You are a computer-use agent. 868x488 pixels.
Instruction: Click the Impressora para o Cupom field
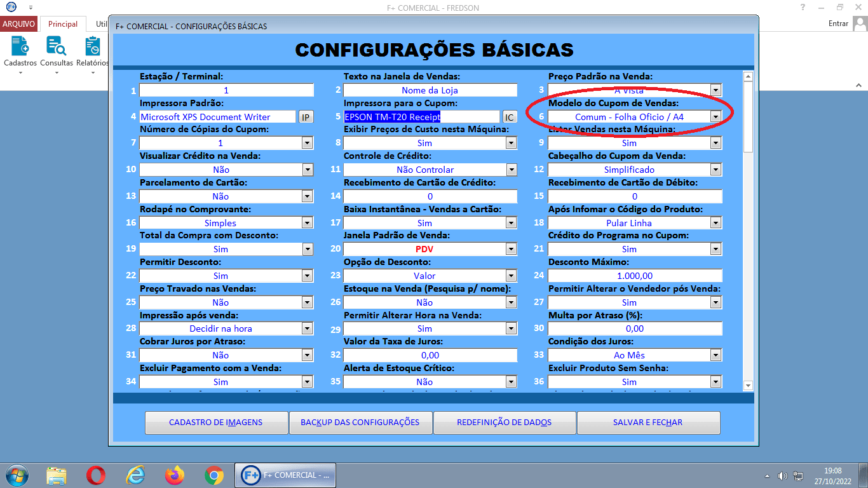421,117
